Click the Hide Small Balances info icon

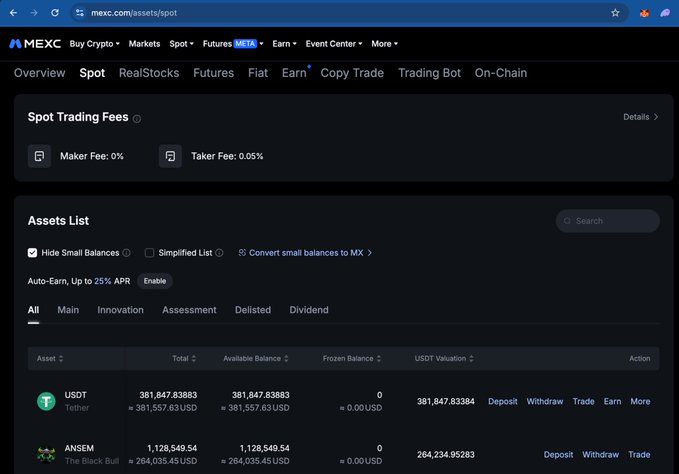pyautogui.click(x=126, y=253)
